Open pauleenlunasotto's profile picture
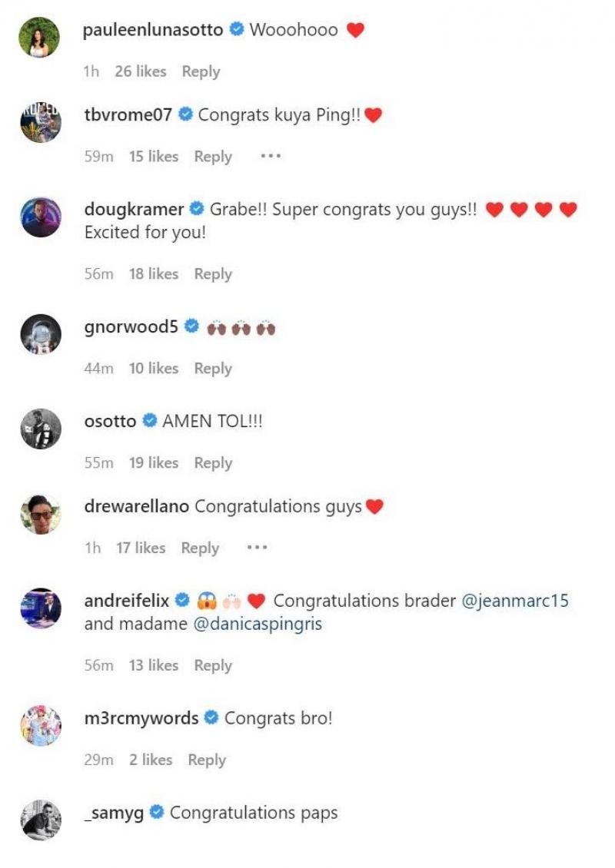The height and width of the screenshot is (868, 615). [40, 37]
